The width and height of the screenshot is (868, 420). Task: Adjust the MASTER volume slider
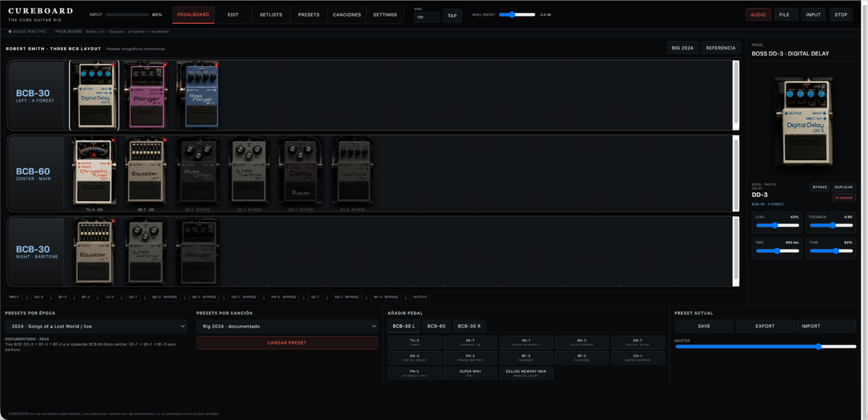pos(765,346)
